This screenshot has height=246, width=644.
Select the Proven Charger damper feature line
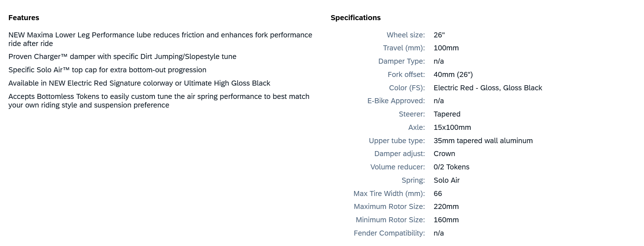[122, 56]
